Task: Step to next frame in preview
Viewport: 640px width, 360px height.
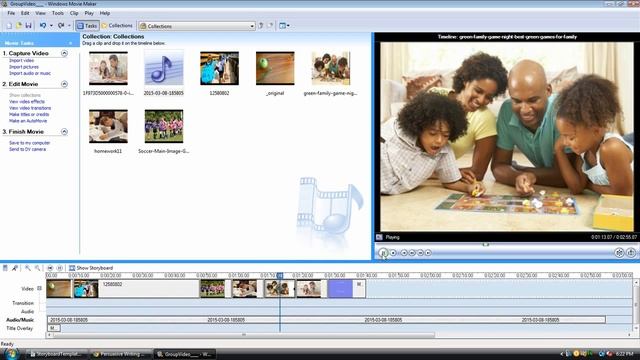Action: coord(420,253)
